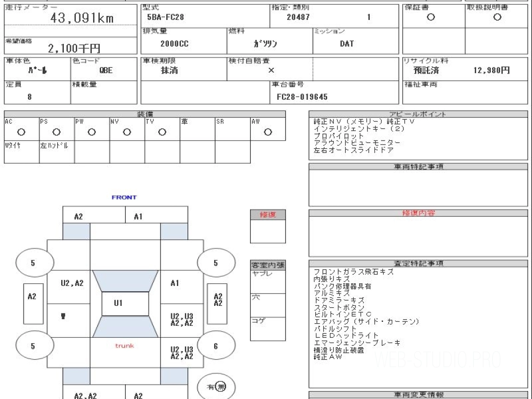
Task: Click the note LEDヘッドライト
Action: (x=346, y=336)
